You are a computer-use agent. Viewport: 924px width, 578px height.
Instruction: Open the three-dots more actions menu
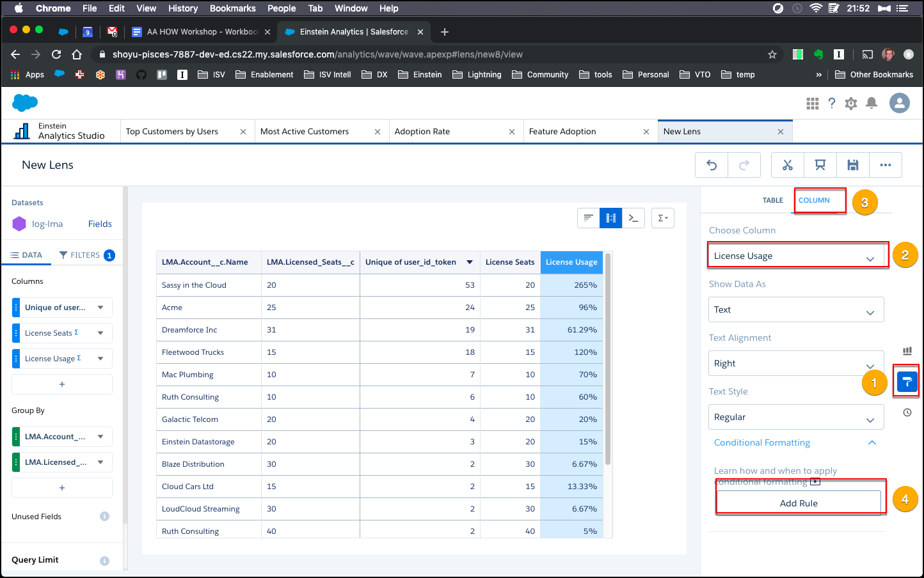(x=886, y=165)
